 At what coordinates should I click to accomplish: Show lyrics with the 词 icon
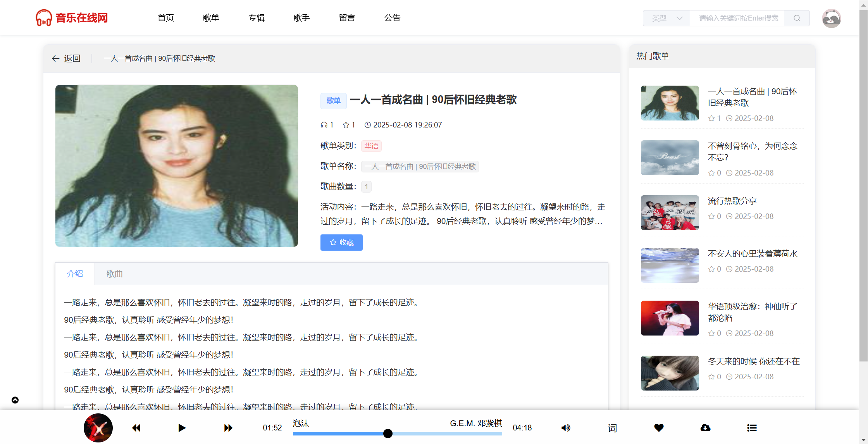point(612,428)
